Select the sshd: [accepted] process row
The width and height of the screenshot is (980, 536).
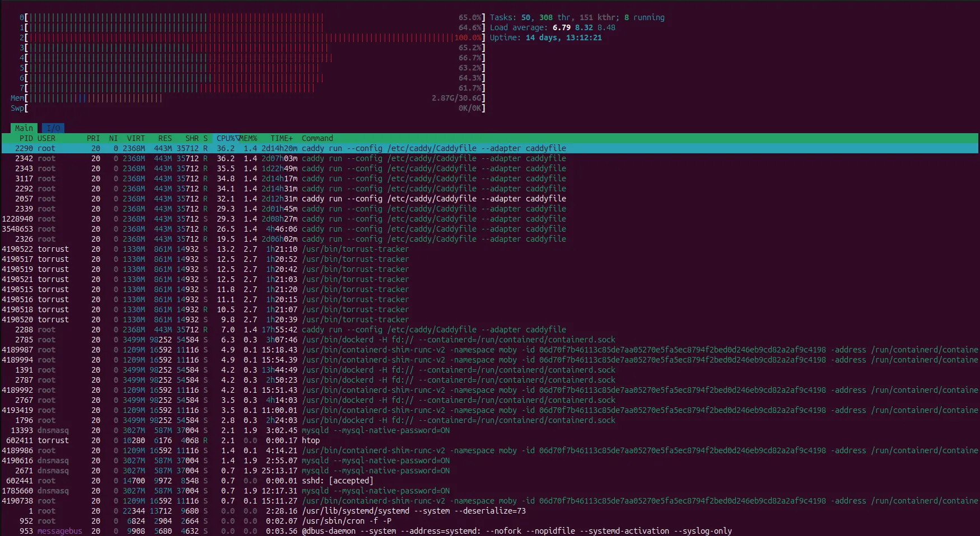[x=490, y=481]
